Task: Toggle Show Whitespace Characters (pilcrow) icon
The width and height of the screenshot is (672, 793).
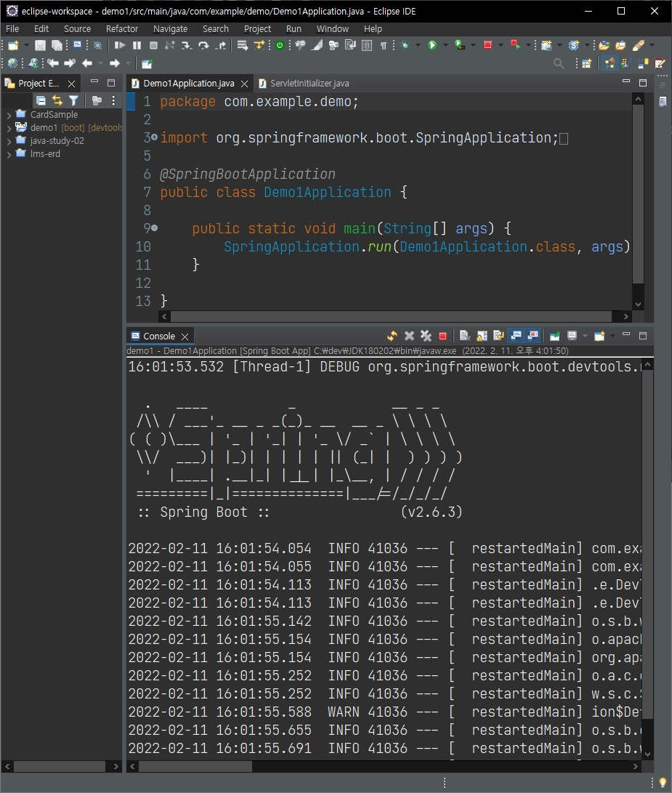Action: tap(384, 46)
